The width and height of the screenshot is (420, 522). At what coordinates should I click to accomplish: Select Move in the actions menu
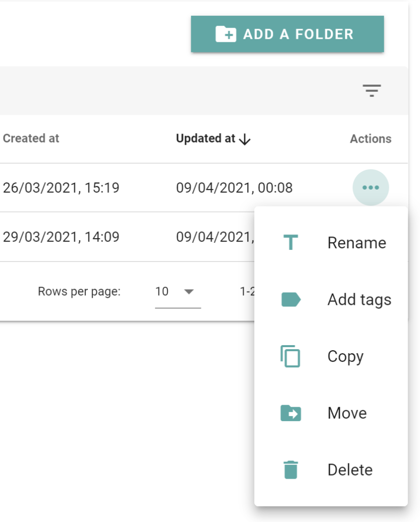click(x=331, y=413)
